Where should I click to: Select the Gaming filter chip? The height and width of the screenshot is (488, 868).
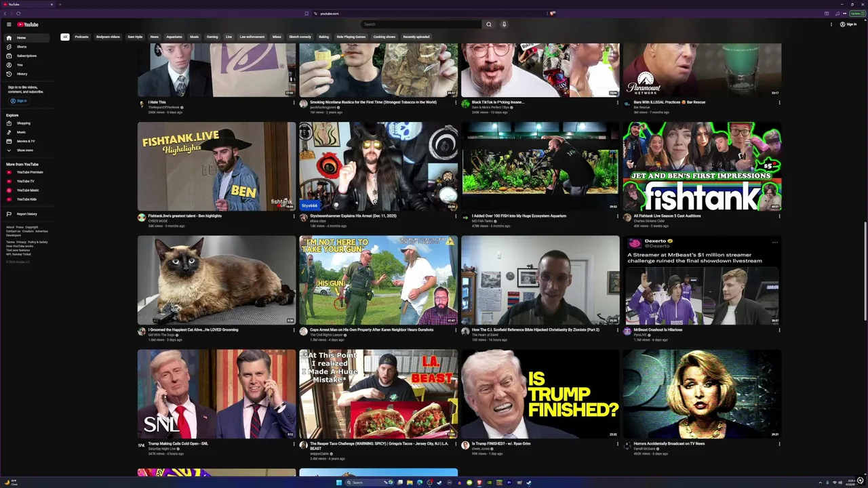(x=212, y=37)
